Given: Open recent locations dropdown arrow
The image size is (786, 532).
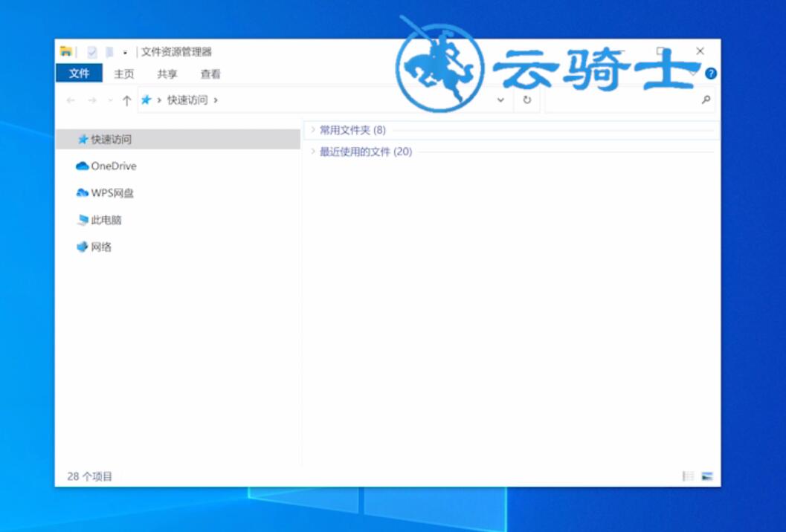Looking at the screenshot, I should pyautogui.click(x=110, y=100).
